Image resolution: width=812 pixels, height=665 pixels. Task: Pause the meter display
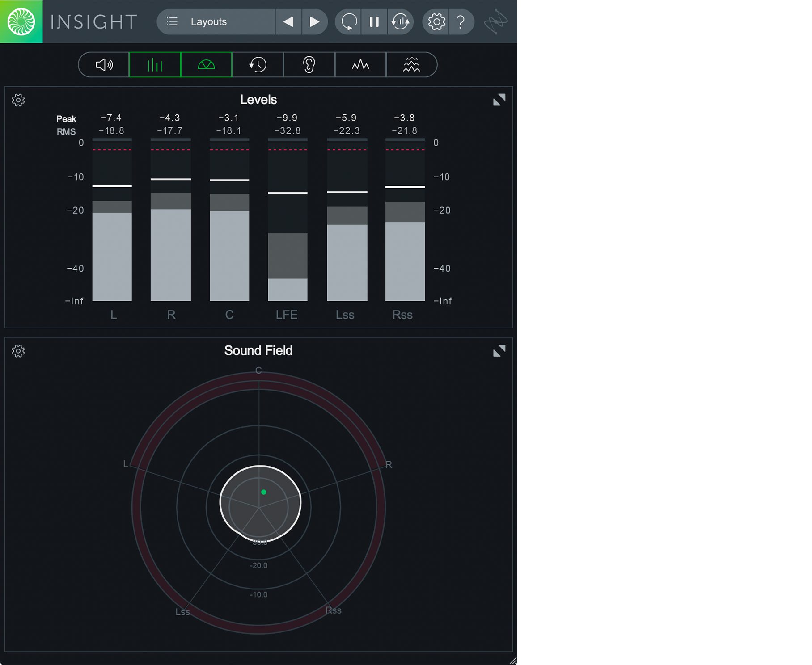pos(374,21)
